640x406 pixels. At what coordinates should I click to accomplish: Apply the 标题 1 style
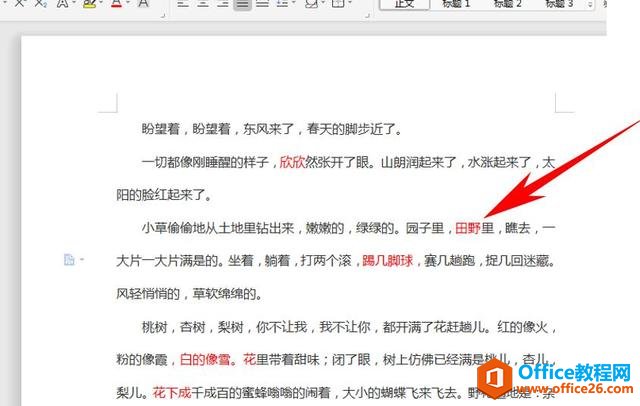[456, 4]
